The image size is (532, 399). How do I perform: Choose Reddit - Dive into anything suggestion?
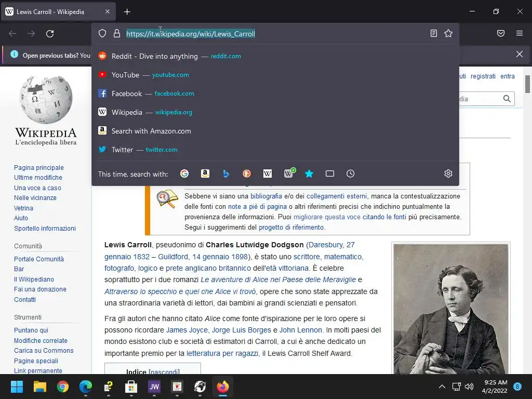(x=275, y=56)
